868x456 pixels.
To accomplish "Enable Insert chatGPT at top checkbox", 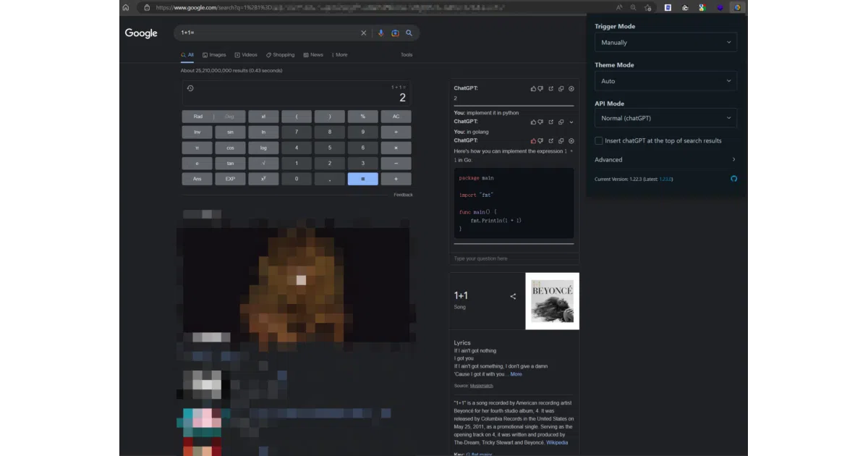I will pyautogui.click(x=598, y=140).
